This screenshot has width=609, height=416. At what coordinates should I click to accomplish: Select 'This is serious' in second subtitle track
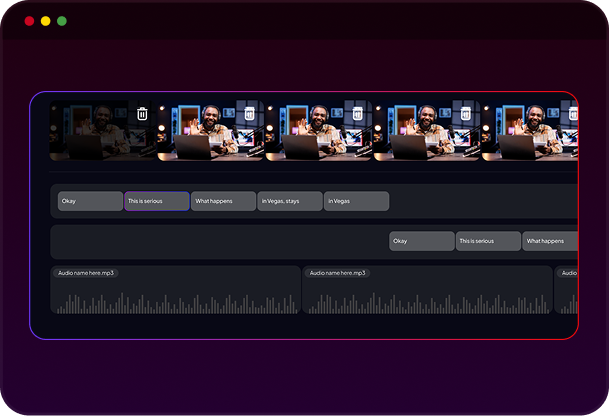489,241
